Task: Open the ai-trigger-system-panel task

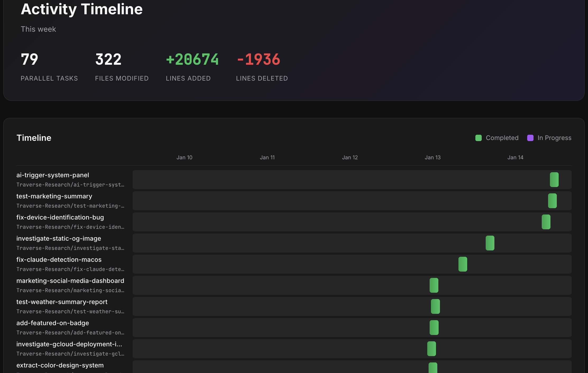Action: 53,175
